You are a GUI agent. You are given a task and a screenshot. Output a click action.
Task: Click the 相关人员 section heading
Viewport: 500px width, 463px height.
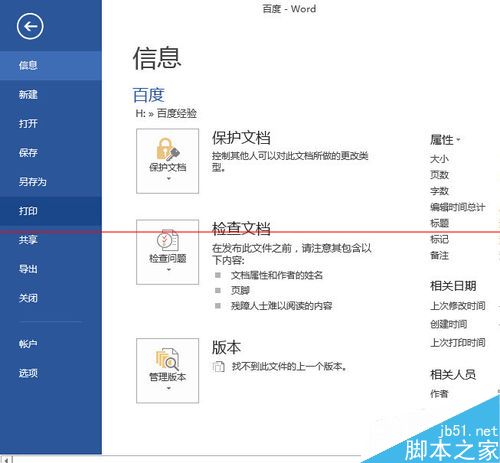point(453,375)
